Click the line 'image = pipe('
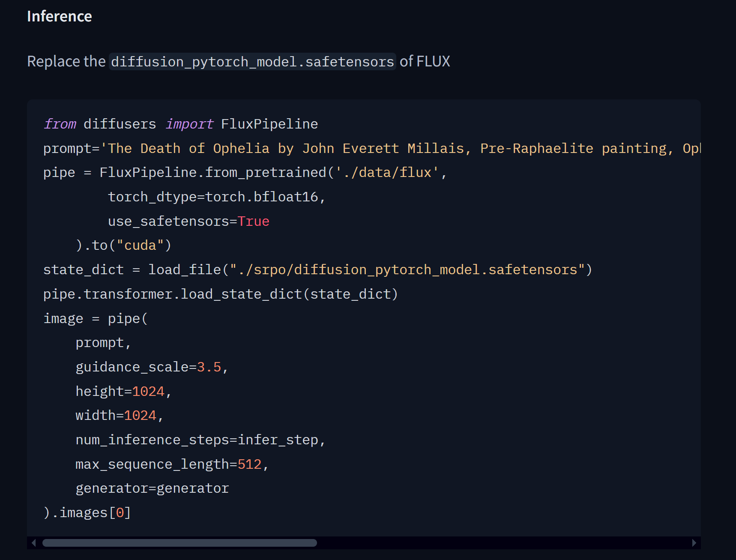736x560 pixels. 96,318
